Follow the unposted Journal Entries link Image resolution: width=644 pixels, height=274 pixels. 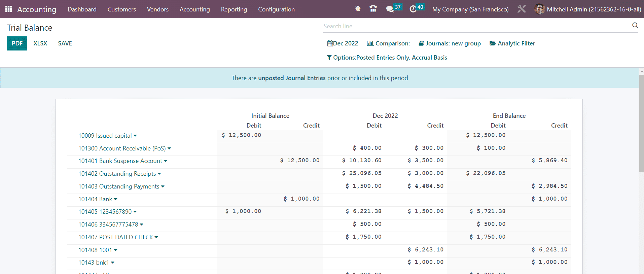coord(292,78)
